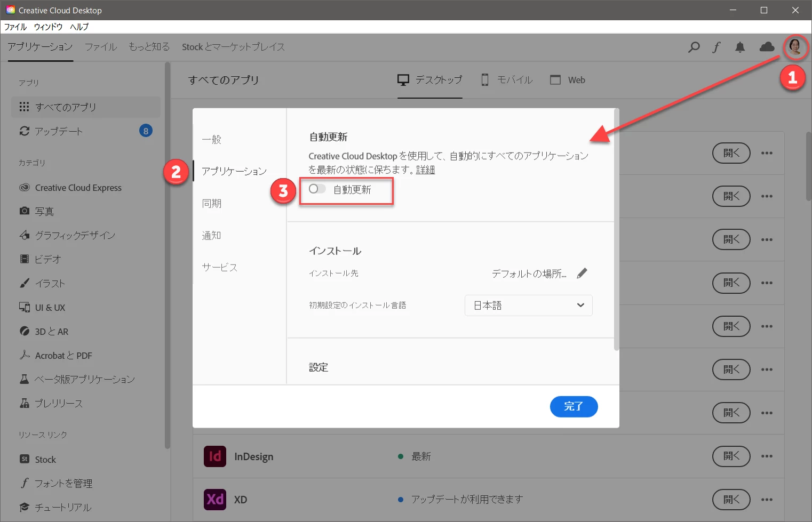Image resolution: width=812 pixels, height=522 pixels.
Task: Open the アプリケーション preferences section
Action: coord(234,171)
